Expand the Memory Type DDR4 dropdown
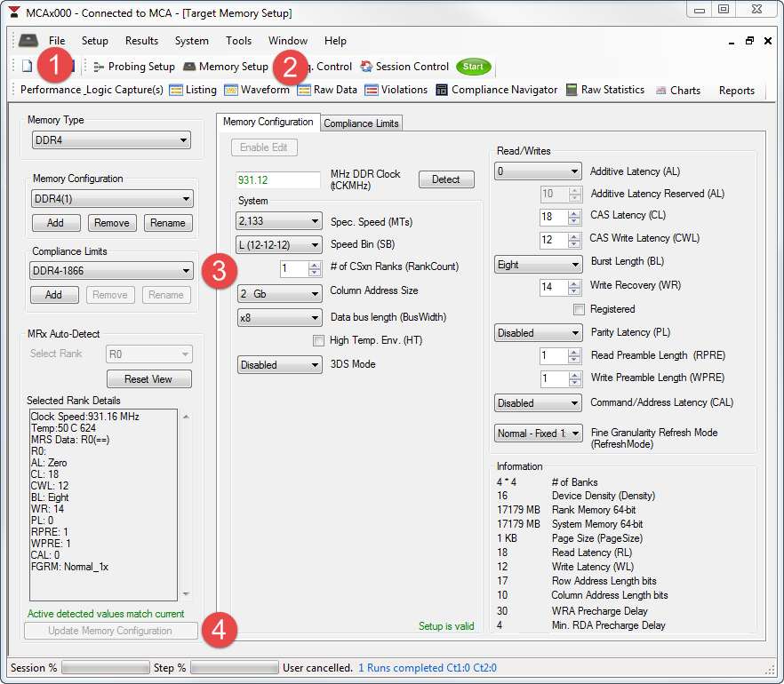Image resolution: width=784 pixels, height=684 pixels. [111, 140]
